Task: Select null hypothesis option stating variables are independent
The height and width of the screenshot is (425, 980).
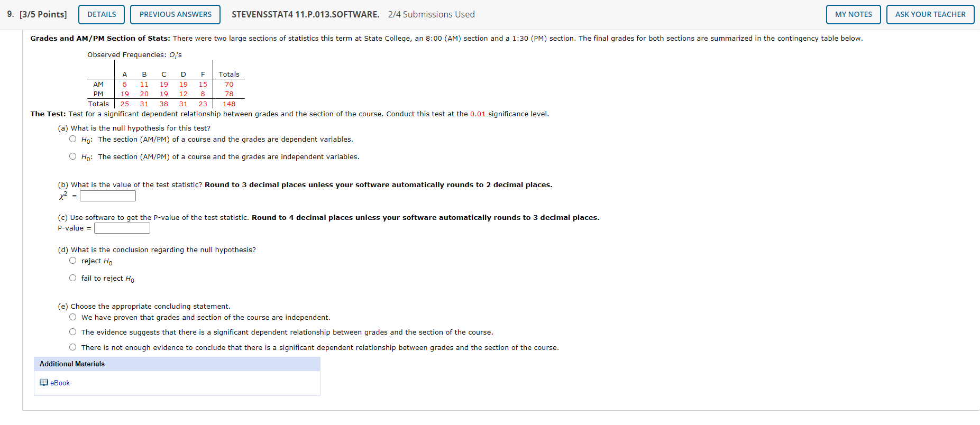Action: tap(72, 156)
